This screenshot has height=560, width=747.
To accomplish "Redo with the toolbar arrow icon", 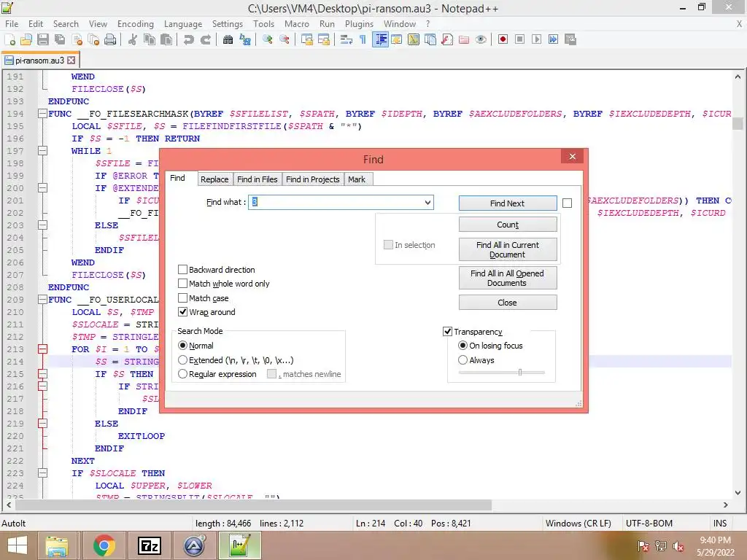I will coord(205,39).
